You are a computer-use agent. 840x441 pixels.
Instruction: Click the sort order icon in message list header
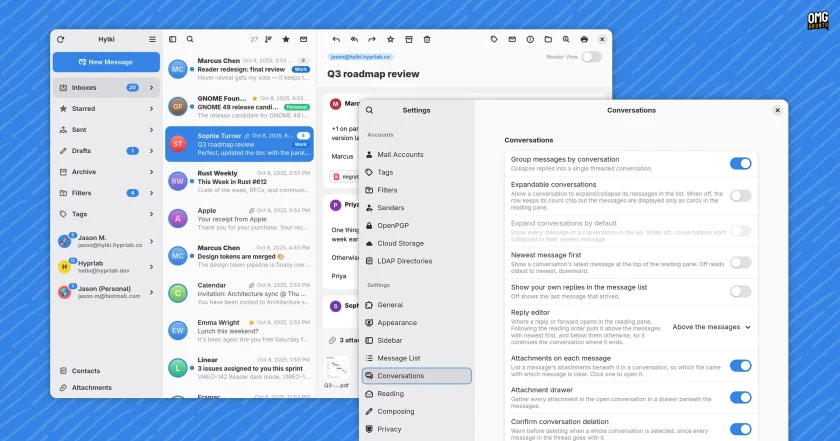click(x=268, y=39)
